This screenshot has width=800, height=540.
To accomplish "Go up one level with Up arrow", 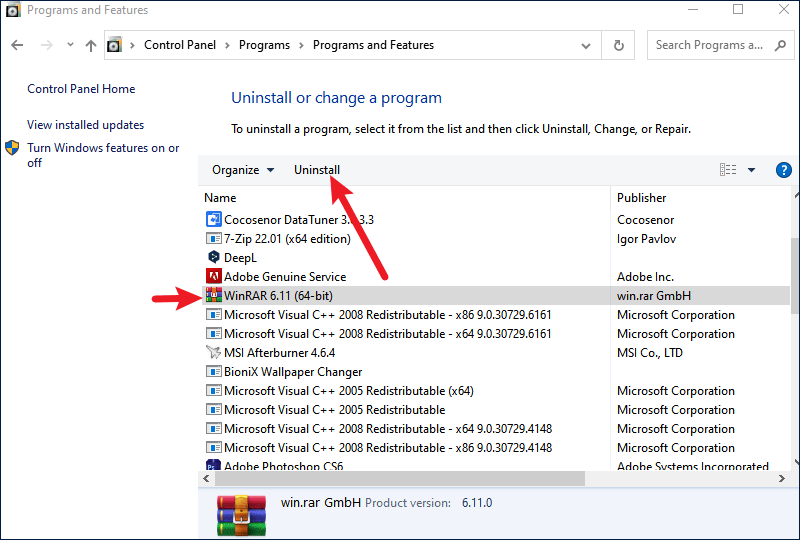I will 91,45.
